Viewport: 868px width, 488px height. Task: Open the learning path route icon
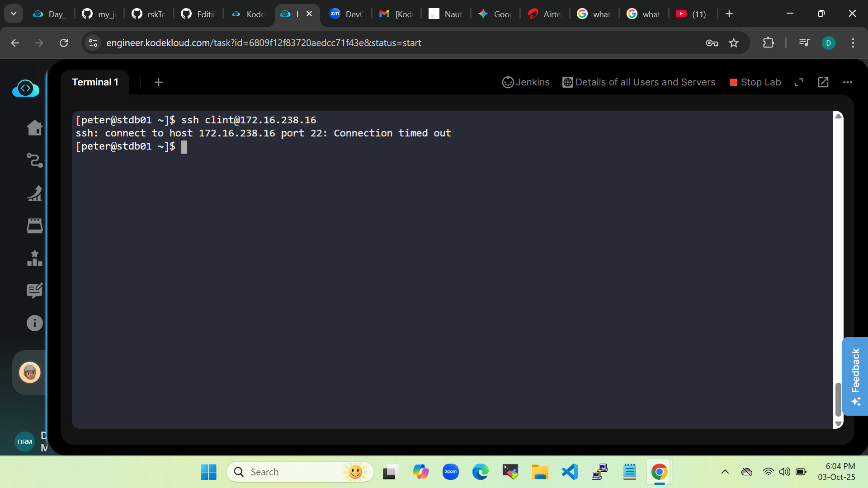pos(34,160)
